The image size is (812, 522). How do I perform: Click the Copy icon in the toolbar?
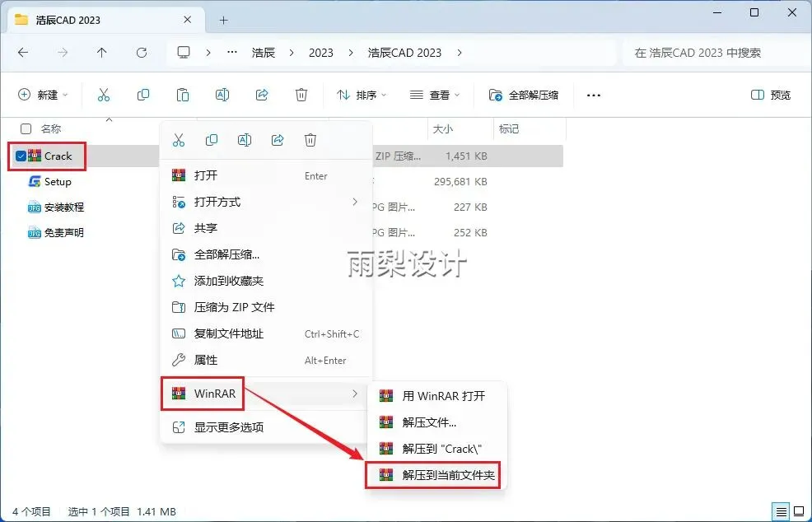tap(143, 95)
